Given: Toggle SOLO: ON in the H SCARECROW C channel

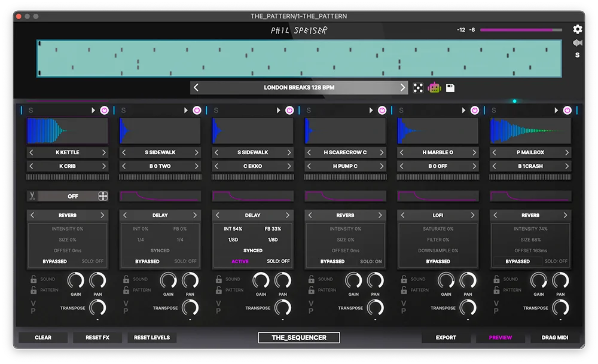Looking at the screenshot, I should pyautogui.click(x=371, y=261).
